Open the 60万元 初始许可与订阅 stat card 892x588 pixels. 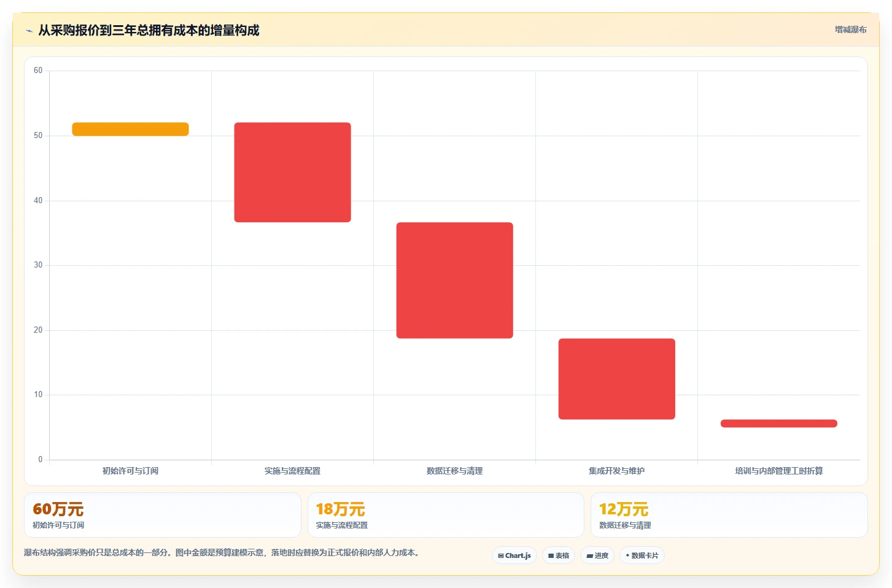[163, 515]
